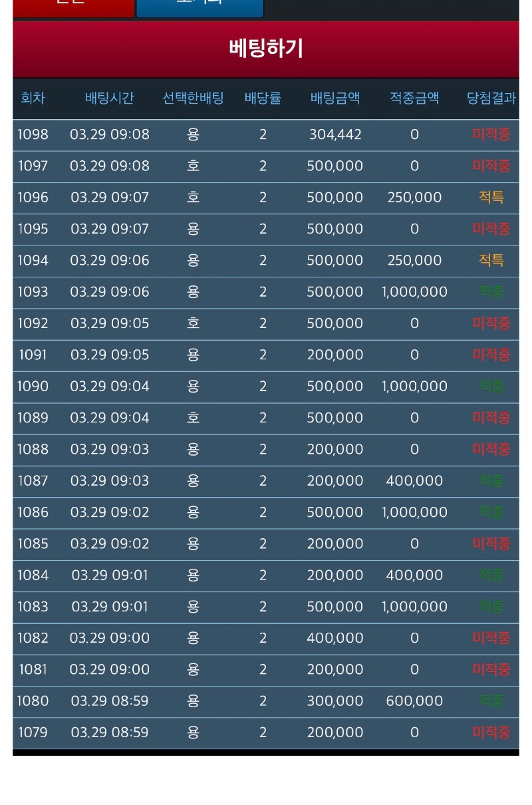Screen dimensions: 532x805
Task: Click the 600,000 payout in round 1080
Action: click(414, 701)
